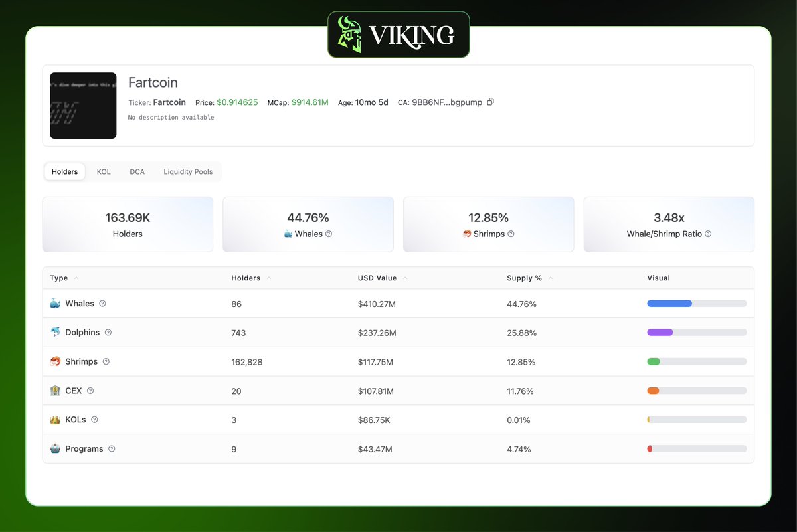Click the 163.69K Holders stat card

[128, 224]
